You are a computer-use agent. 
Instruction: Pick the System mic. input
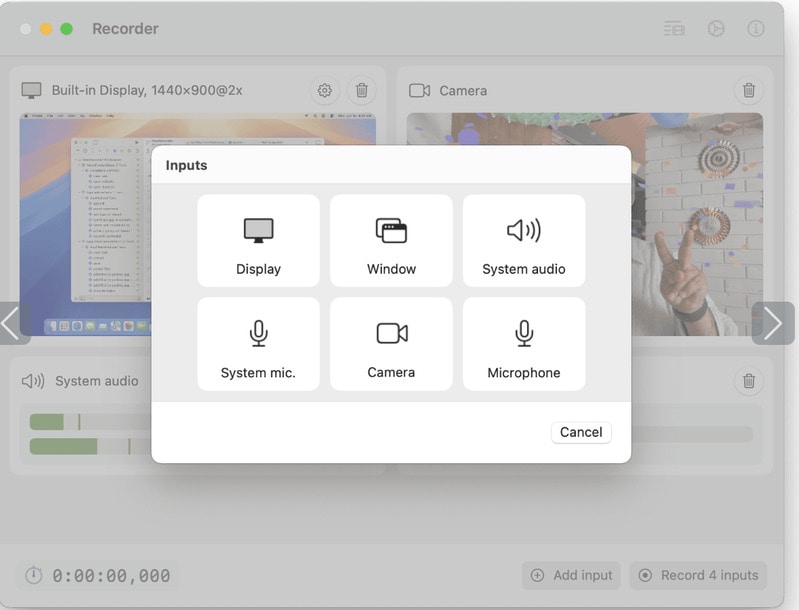click(x=258, y=344)
